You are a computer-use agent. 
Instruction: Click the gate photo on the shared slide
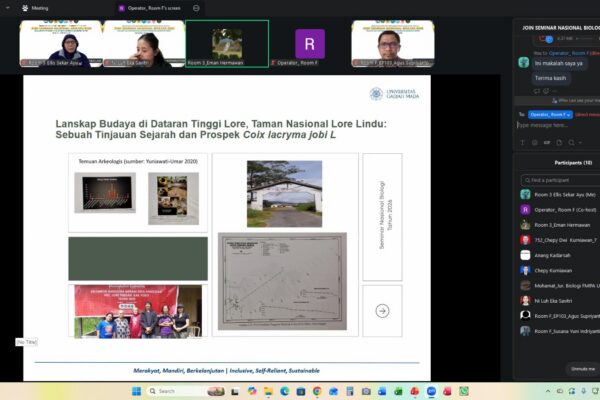point(284,194)
